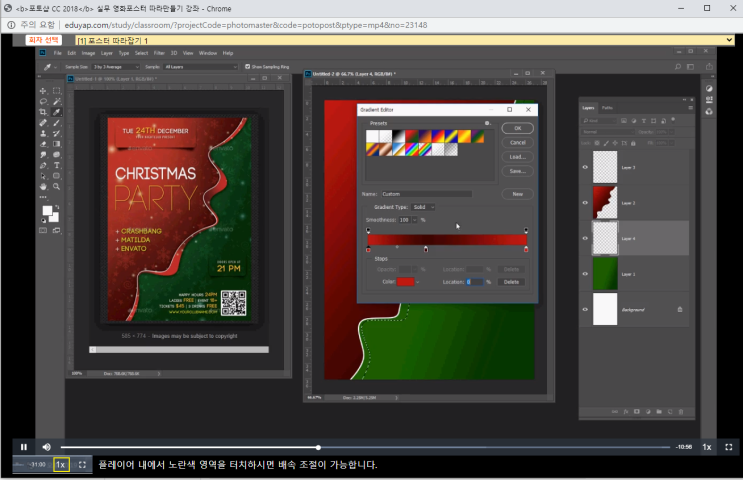Hide Layer 3 with its eye icon
The image size is (743, 480).
[x=585, y=167]
